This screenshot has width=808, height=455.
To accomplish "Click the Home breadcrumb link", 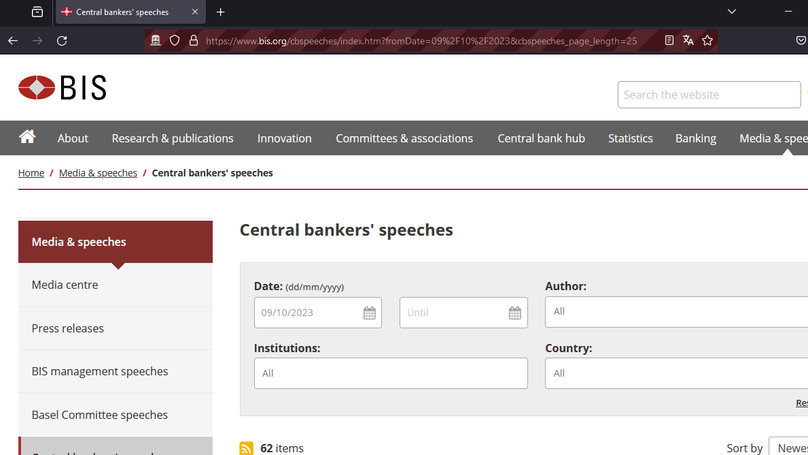I will pos(31,173).
